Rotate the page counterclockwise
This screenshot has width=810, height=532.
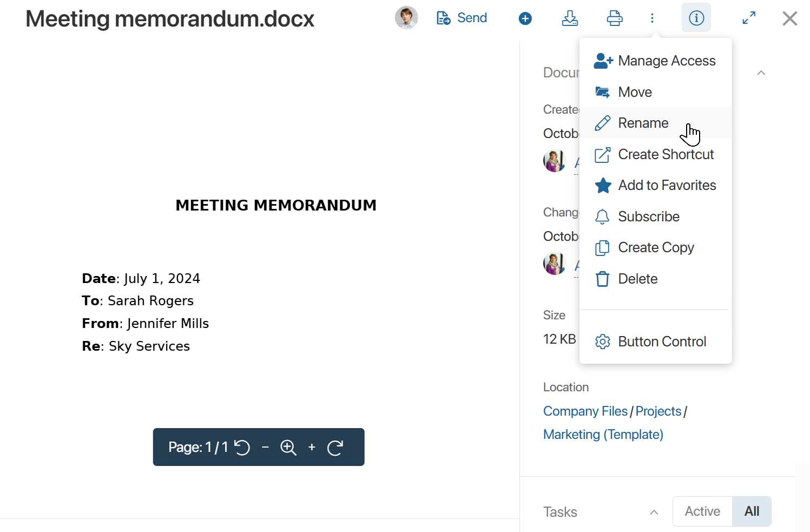click(x=242, y=448)
